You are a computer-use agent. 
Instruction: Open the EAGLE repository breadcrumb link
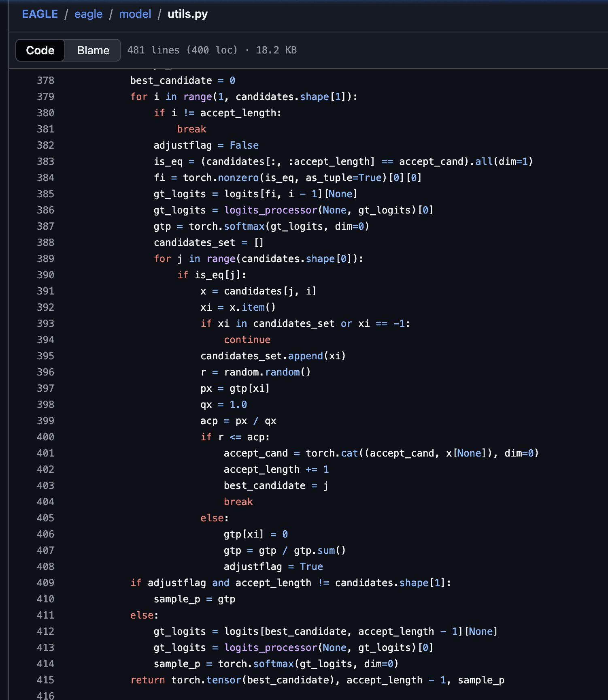[x=40, y=14]
